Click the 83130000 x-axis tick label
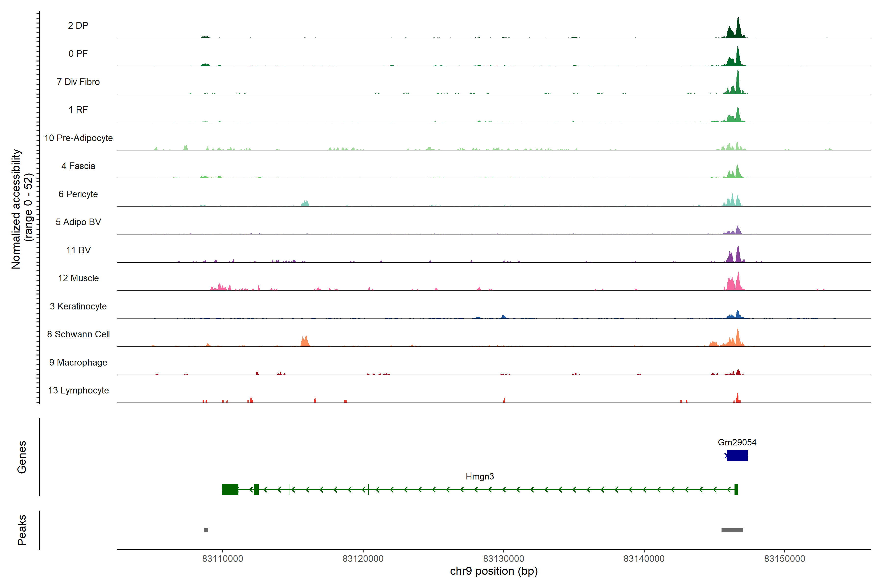The width and height of the screenshot is (882, 588). (x=503, y=558)
